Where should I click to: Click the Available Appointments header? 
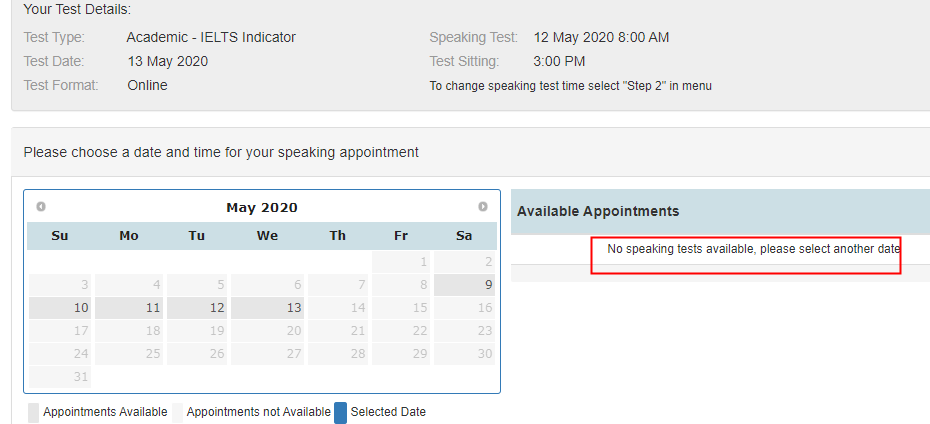(x=598, y=211)
